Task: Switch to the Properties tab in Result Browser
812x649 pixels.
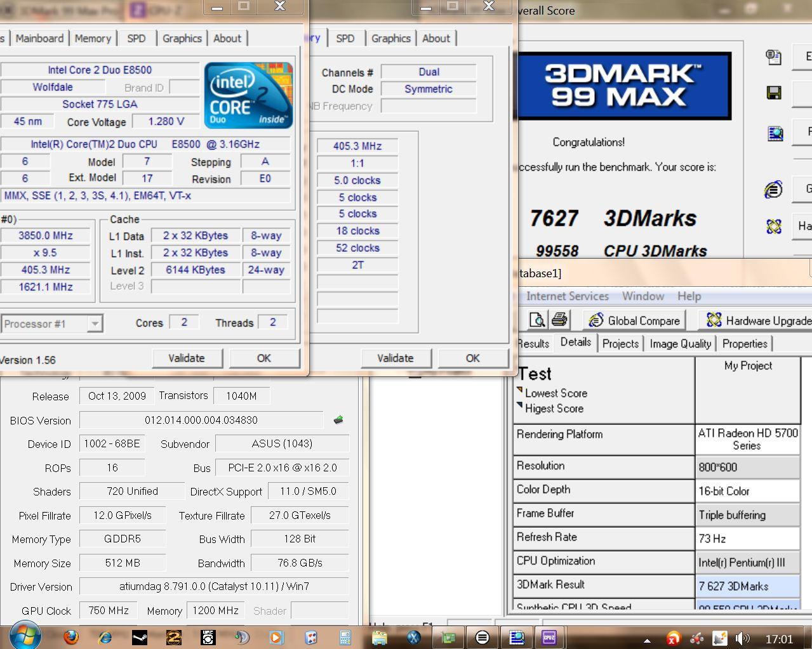Action: click(745, 344)
